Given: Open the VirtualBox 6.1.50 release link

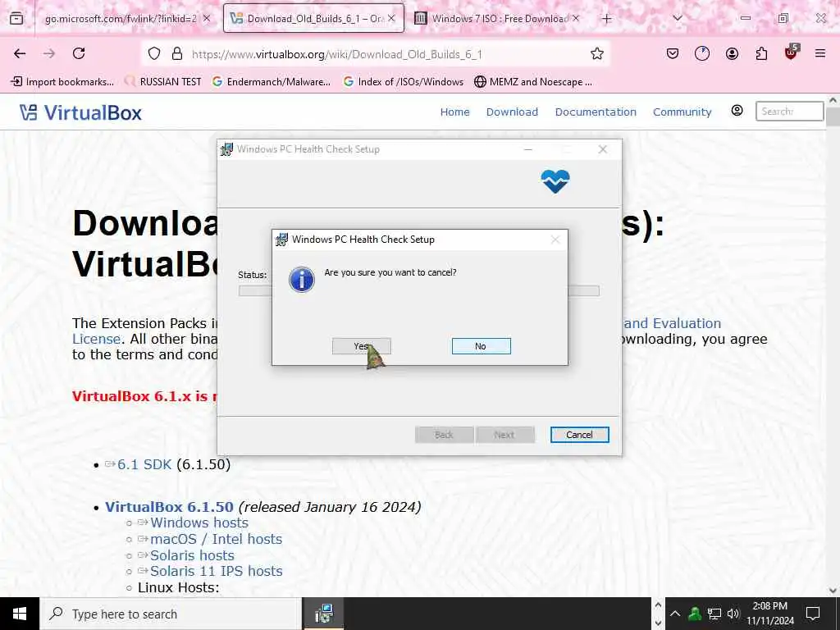Looking at the screenshot, I should [x=169, y=507].
